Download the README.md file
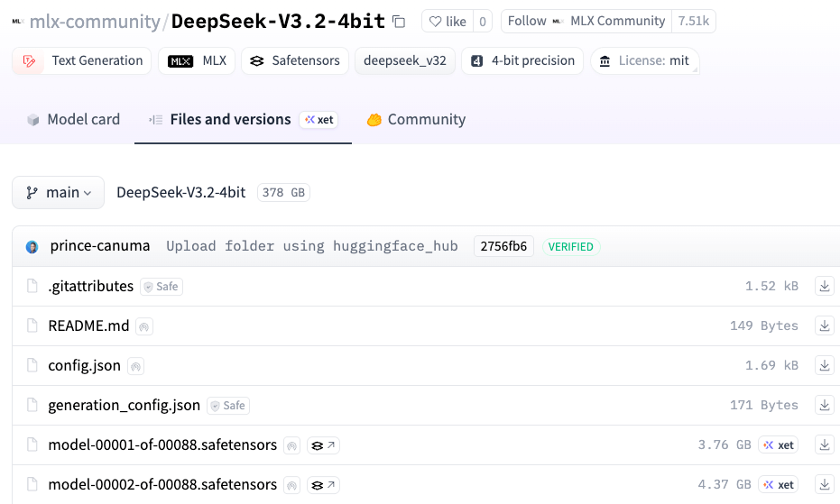 pos(825,325)
